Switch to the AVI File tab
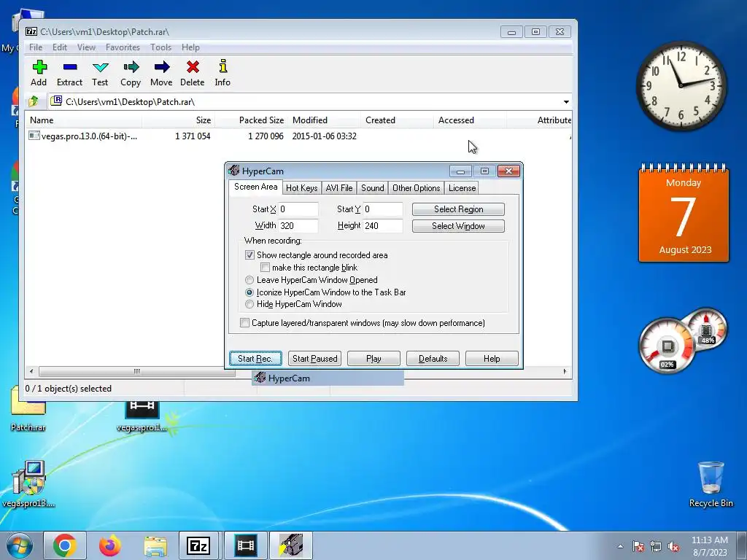747x560 pixels. (x=339, y=188)
